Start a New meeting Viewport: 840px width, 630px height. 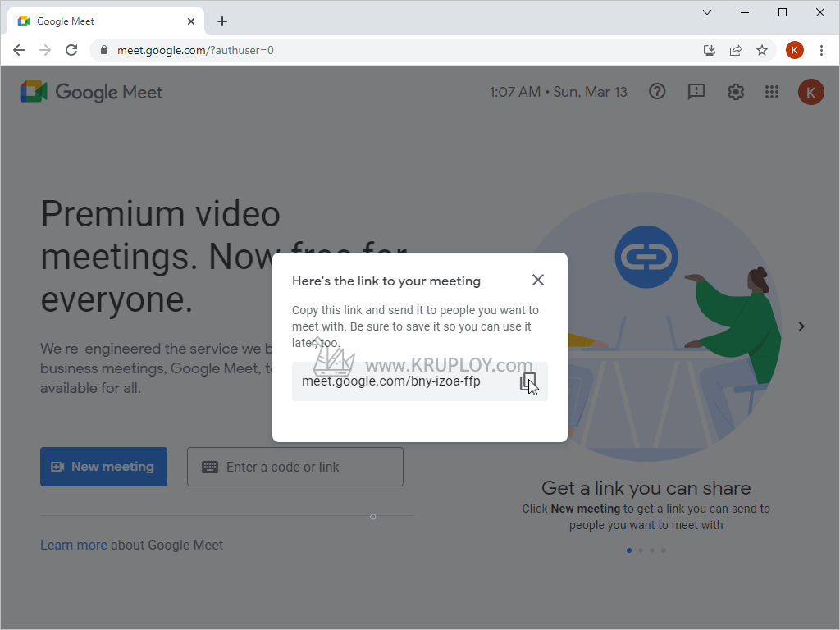[103, 467]
